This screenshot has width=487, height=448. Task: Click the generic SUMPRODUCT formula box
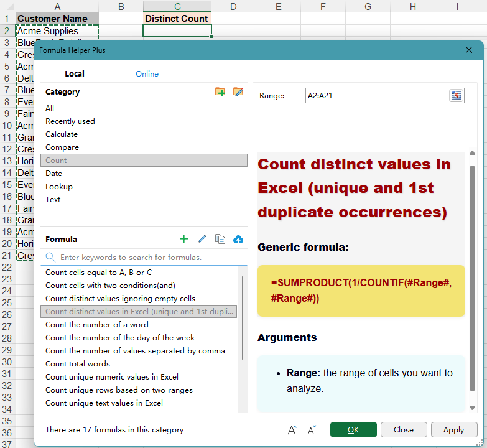[x=361, y=291]
